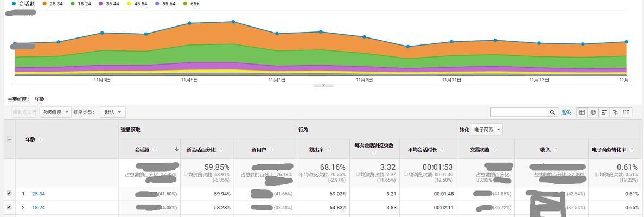Click the 绘制选定行 plot rows button
644x217 pixels.
[24, 112]
